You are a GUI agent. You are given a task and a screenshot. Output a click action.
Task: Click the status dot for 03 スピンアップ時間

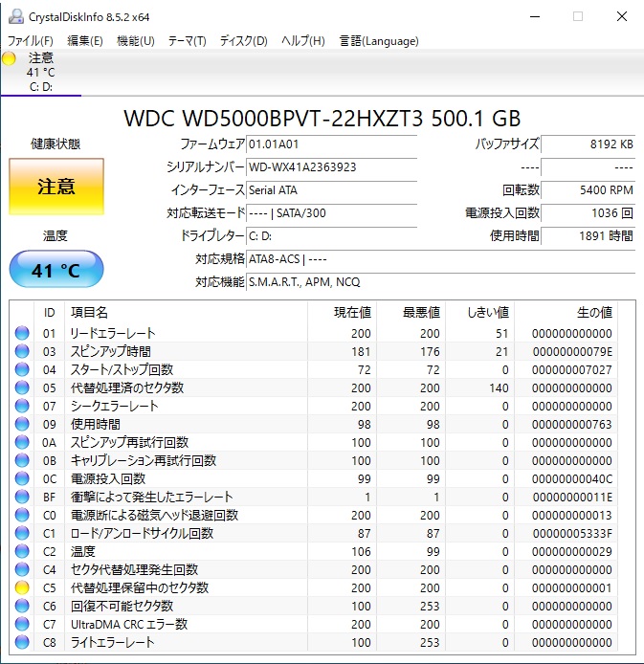coord(22,351)
